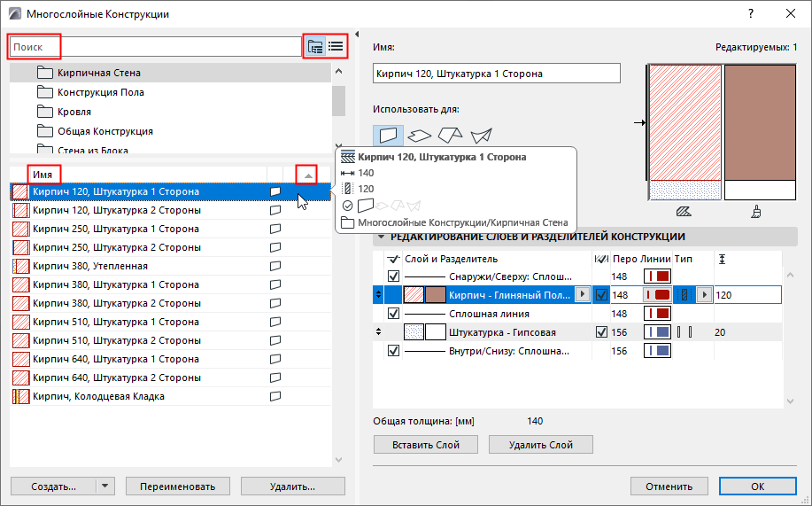Click the Вставить Слой button

426,445
